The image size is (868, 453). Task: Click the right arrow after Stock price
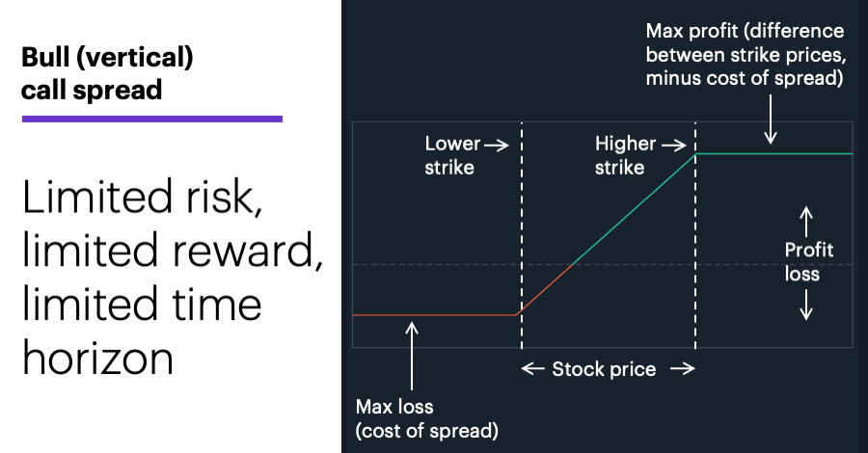pyautogui.click(x=683, y=368)
